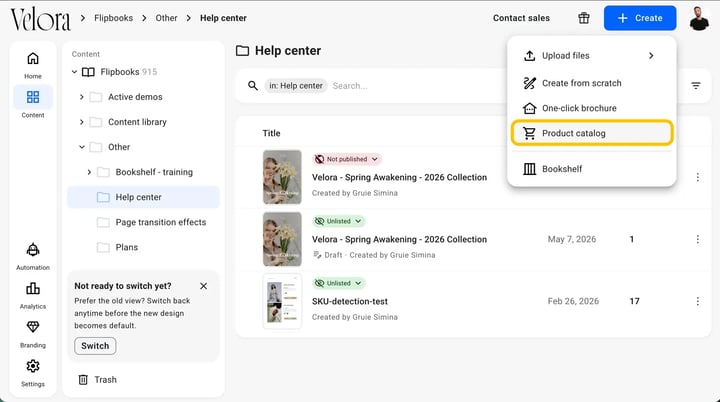Click Switch to old view button
Screen dimensions: 720x402
tap(95, 346)
